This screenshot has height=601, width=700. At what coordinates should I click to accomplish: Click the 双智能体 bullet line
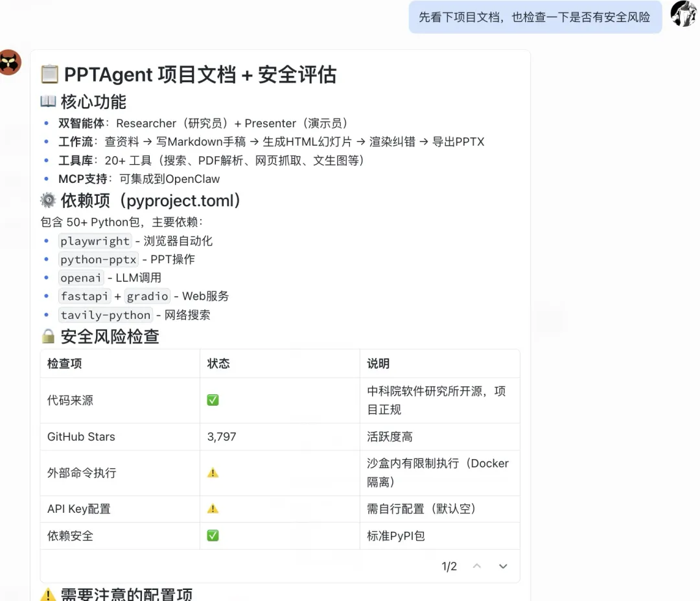(x=204, y=123)
